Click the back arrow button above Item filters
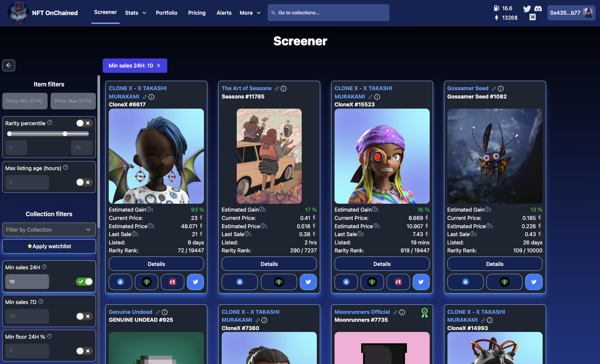 click(9, 65)
